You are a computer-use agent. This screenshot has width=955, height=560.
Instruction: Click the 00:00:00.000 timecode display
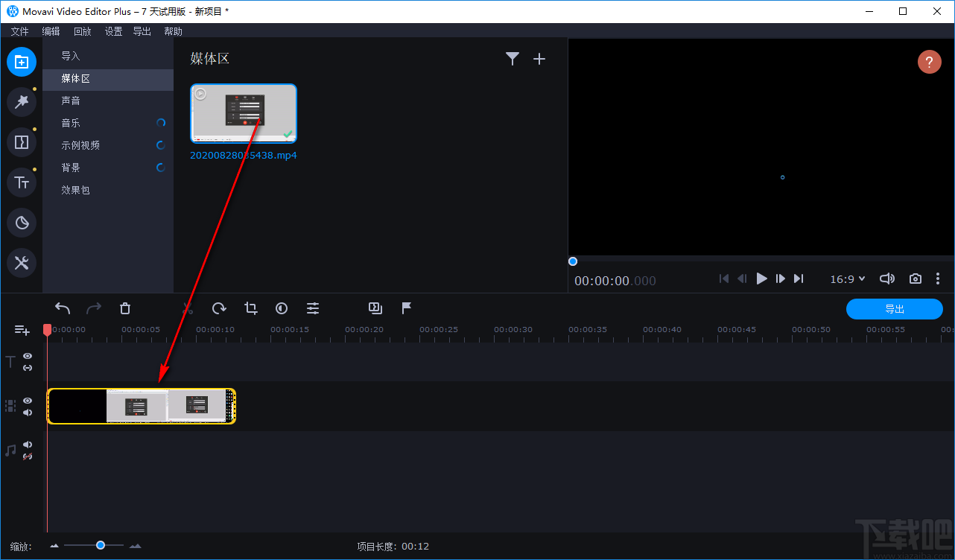click(615, 281)
